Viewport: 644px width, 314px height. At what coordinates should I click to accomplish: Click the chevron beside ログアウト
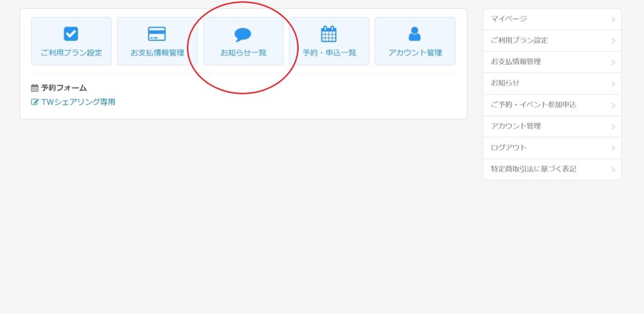tap(613, 148)
